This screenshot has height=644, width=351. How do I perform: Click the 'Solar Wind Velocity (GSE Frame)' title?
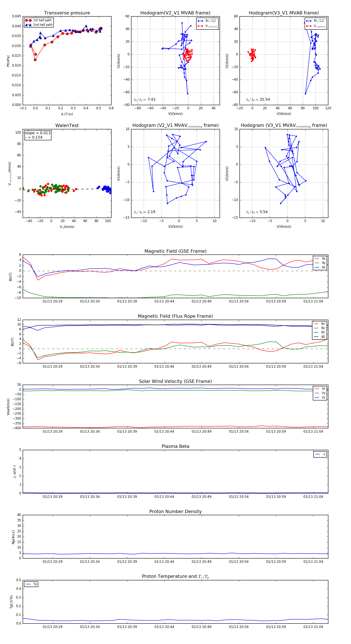coord(175,382)
